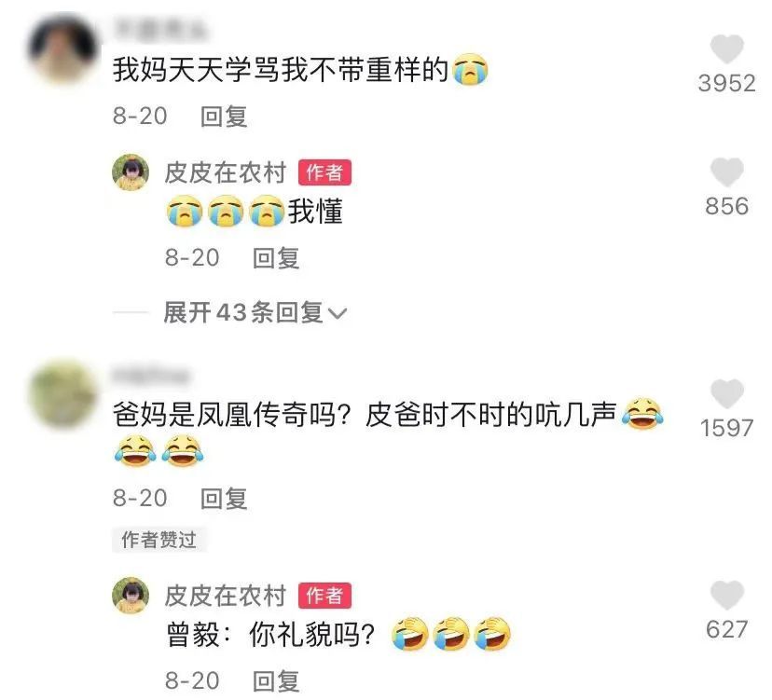Open the blurred username of first commenter

[x=160, y=29]
